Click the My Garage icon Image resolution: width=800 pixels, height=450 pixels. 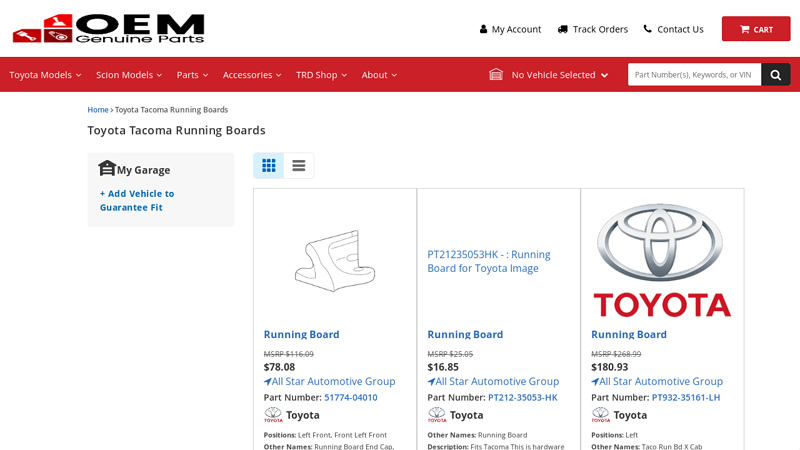[x=107, y=168]
